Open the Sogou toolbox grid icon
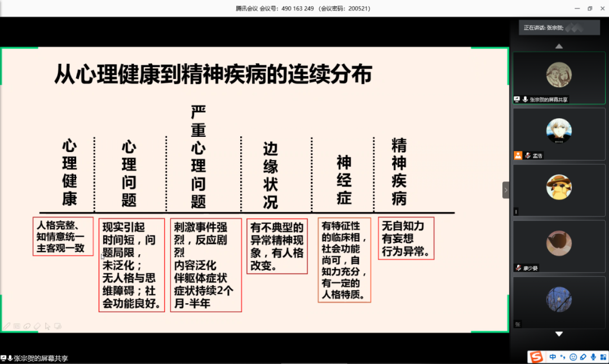The image size is (609, 364). (x=603, y=357)
